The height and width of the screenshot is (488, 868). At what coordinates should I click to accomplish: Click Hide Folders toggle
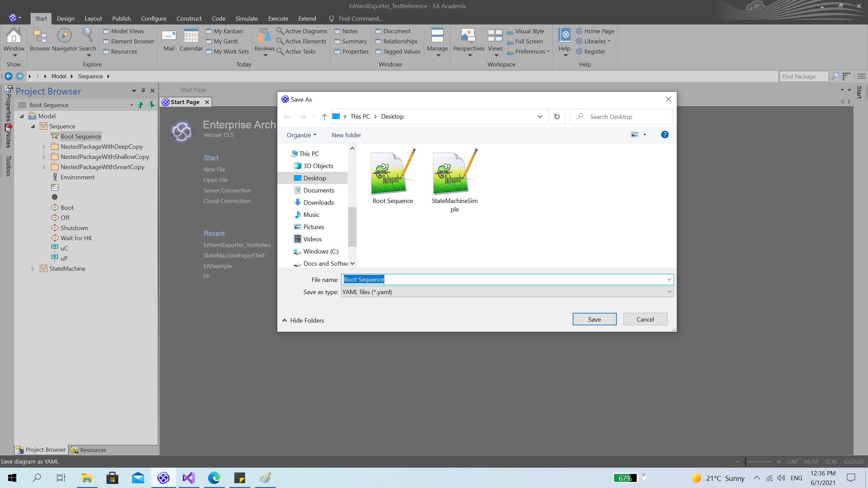(x=303, y=321)
